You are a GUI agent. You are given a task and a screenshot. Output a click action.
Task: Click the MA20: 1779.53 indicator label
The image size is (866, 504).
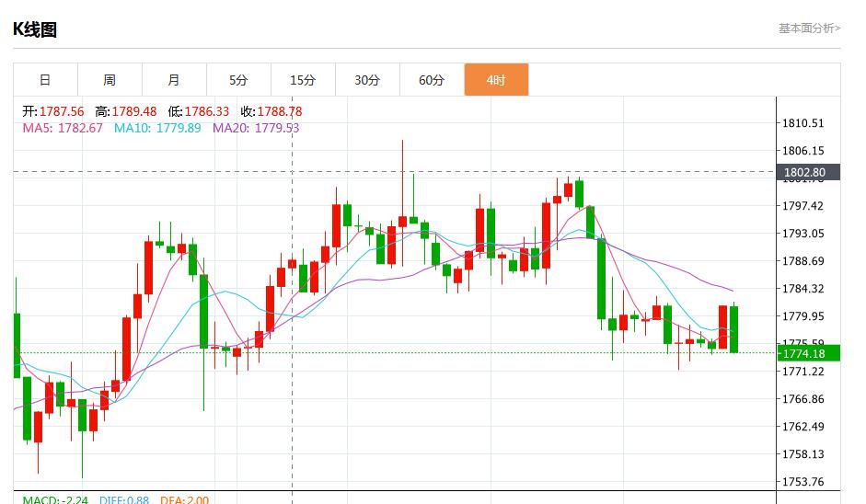coord(256,128)
